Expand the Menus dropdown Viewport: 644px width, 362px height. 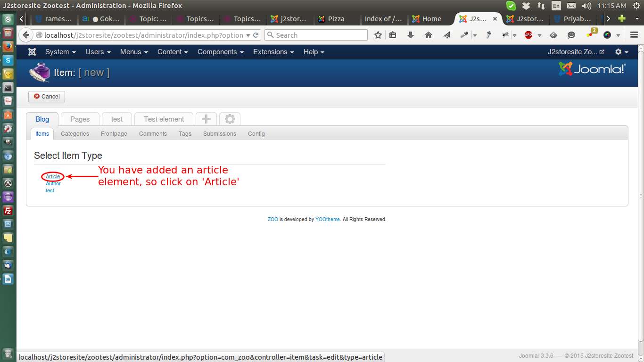click(134, 52)
